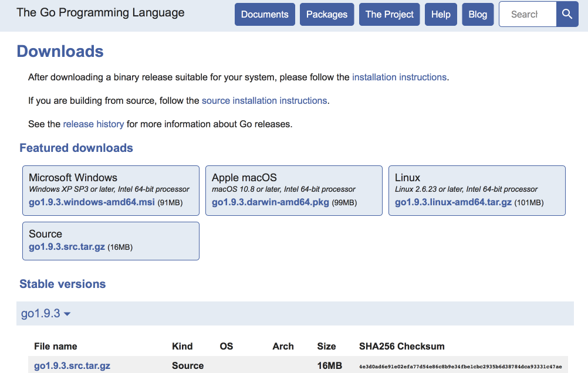588x373 pixels.
Task: Navigate to The Project page
Action: (389, 14)
